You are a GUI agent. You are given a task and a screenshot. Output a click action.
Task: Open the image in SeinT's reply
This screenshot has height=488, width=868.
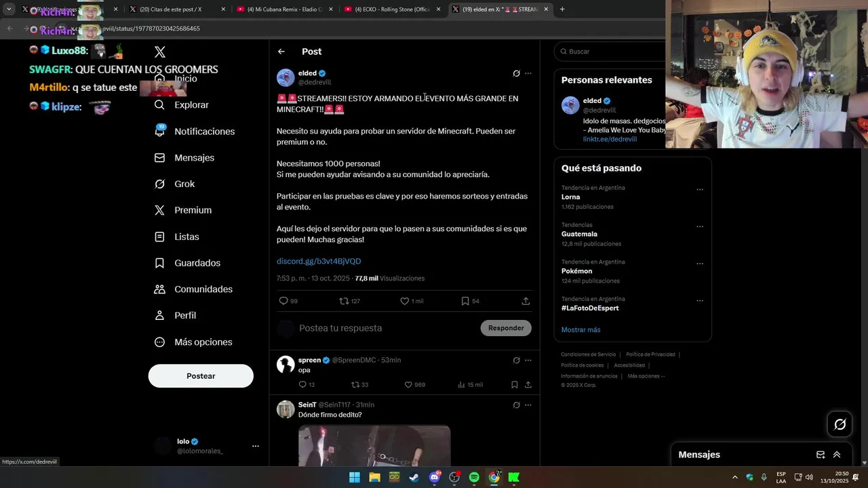(x=374, y=445)
